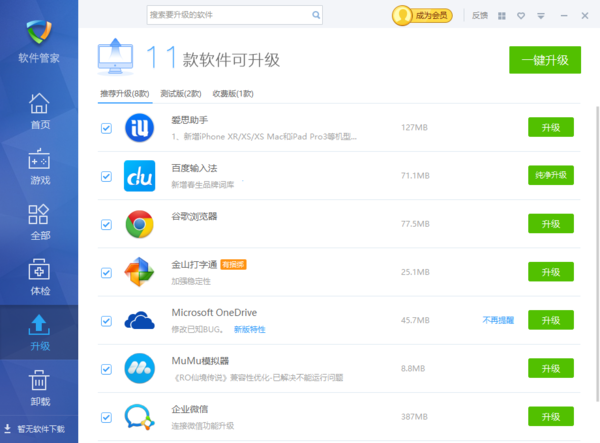Open the grid skin icon in title bar
Screen dimensions: 600x443
coord(502,16)
